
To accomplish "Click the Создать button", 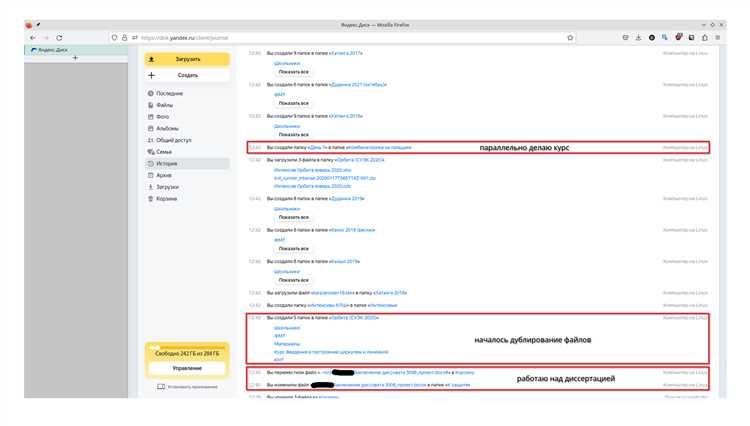I will click(x=187, y=75).
